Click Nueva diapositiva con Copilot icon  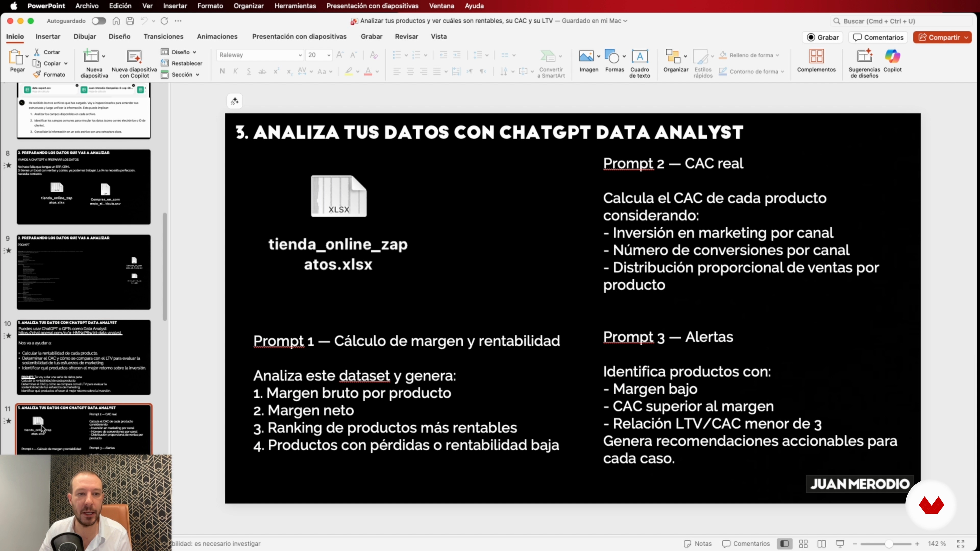point(134,57)
